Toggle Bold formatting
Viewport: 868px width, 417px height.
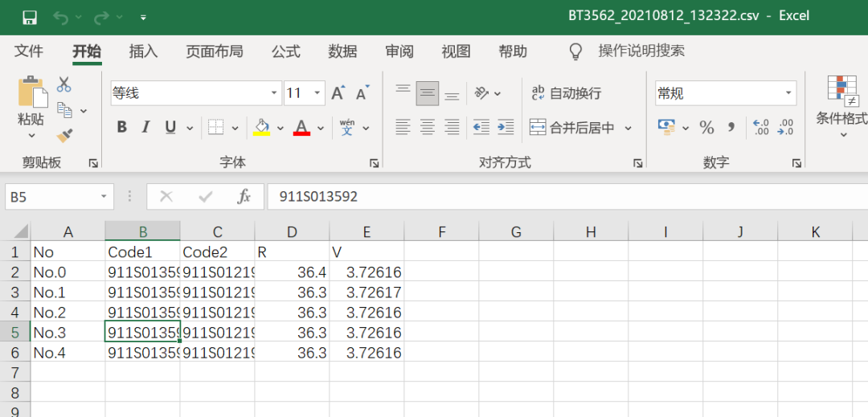pyautogui.click(x=121, y=127)
